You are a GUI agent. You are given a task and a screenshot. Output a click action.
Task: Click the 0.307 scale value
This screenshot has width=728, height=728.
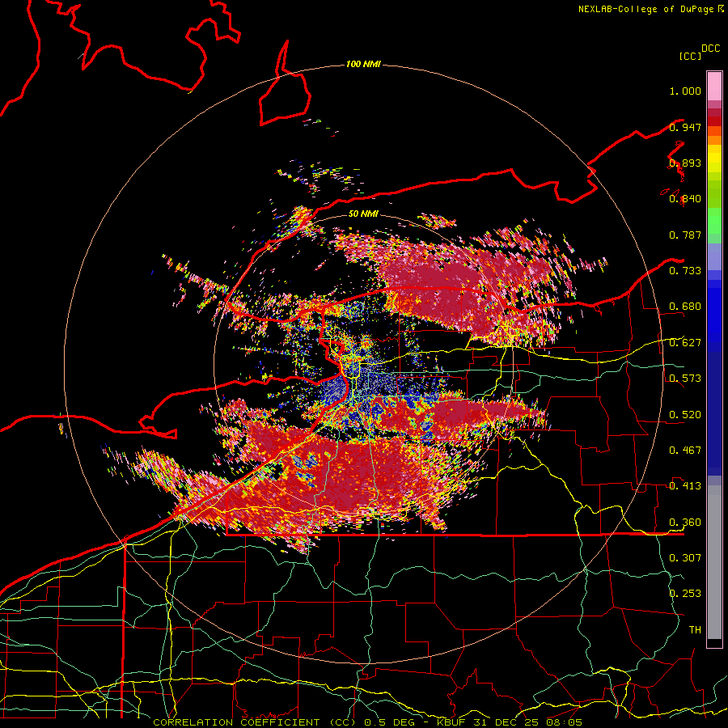pos(685,558)
